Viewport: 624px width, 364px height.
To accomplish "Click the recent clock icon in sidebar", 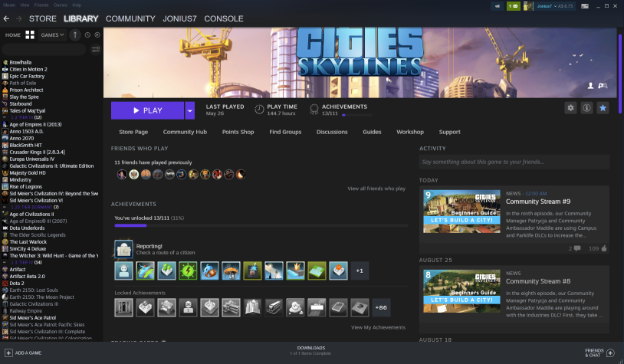I will click(87, 35).
